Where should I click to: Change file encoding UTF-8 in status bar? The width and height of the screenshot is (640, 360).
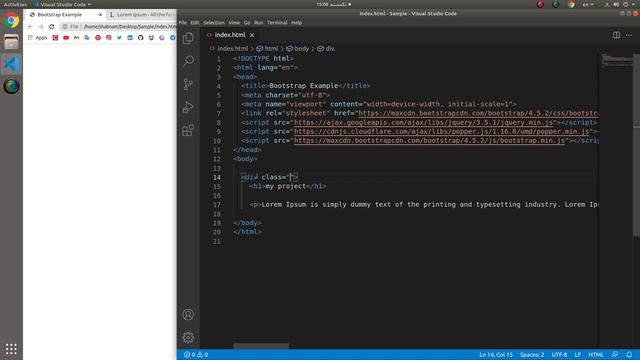[559, 355]
